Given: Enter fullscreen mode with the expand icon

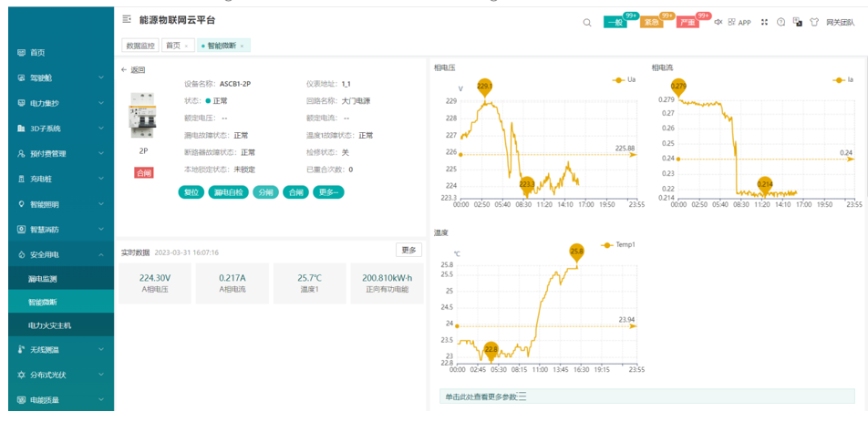Looking at the screenshot, I should click(764, 22).
